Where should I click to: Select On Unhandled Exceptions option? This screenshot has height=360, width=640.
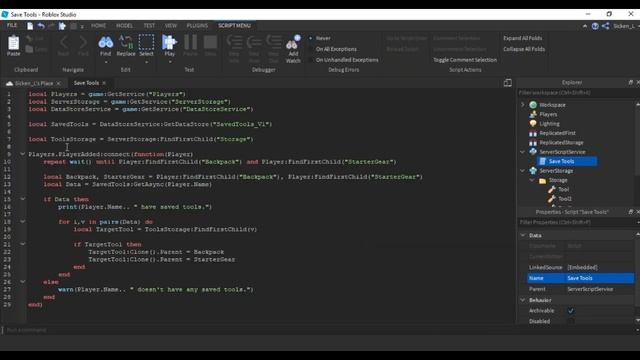(x=347, y=60)
